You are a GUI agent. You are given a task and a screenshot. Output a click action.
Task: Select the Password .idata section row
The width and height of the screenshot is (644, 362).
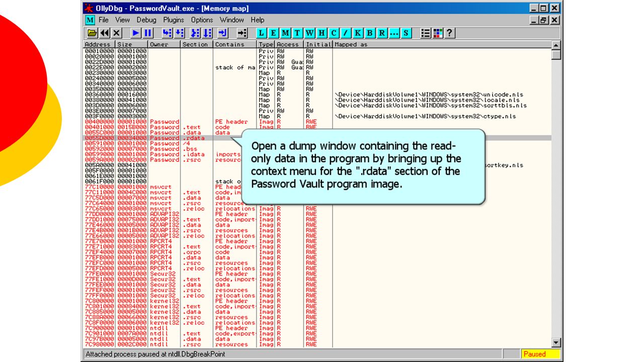pyautogui.click(x=317, y=154)
